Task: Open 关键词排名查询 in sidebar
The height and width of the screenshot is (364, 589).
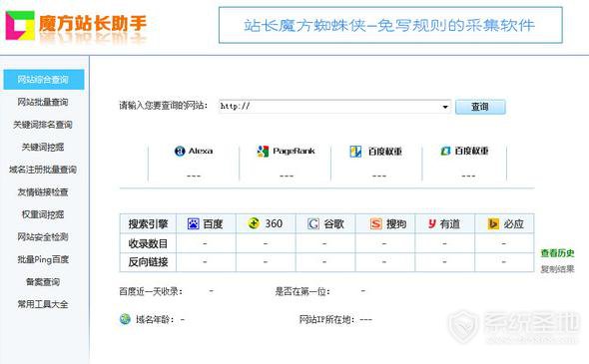Action: (x=43, y=125)
